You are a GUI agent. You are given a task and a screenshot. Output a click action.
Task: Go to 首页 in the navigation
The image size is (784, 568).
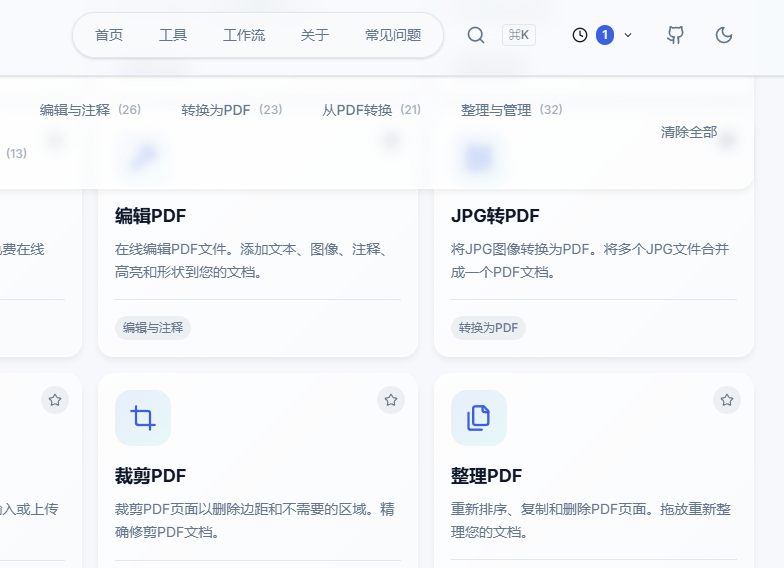click(x=109, y=35)
